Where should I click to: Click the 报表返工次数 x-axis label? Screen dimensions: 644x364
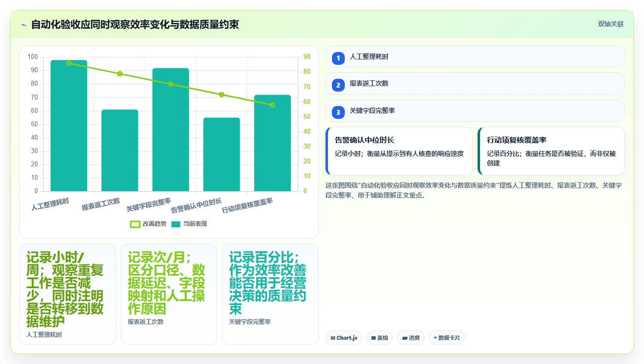click(x=101, y=204)
